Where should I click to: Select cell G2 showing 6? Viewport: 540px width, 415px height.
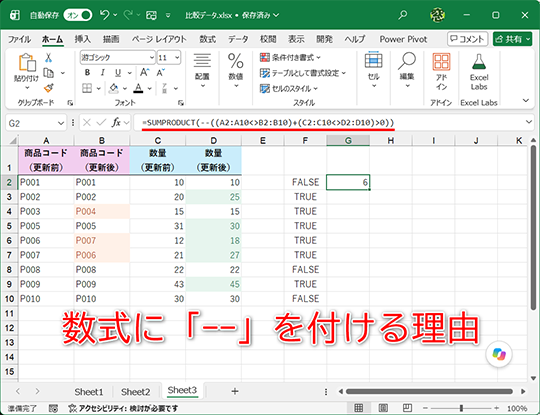pyautogui.click(x=348, y=182)
